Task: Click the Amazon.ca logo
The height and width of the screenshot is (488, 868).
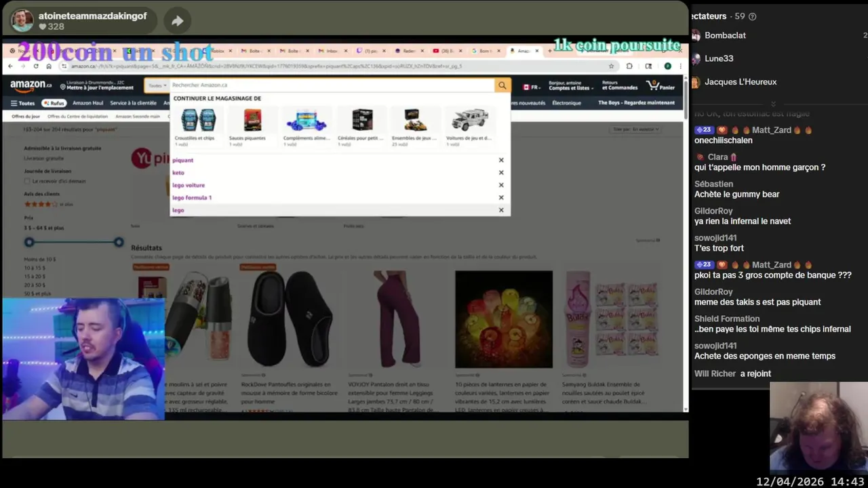Action: [31, 85]
